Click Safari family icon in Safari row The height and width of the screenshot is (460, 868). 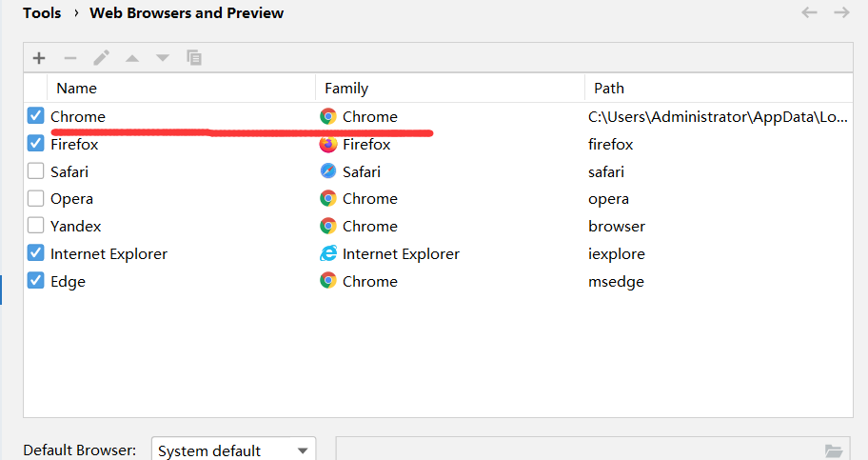point(328,171)
